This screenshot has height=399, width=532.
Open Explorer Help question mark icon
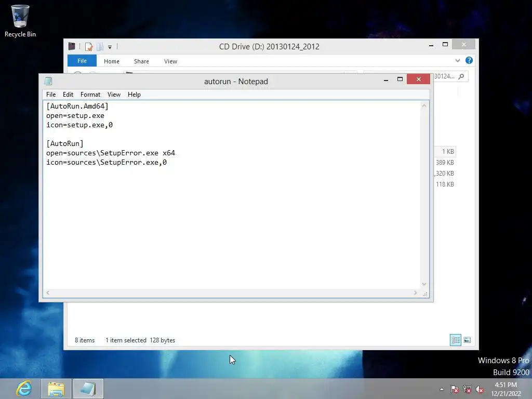(x=469, y=60)
